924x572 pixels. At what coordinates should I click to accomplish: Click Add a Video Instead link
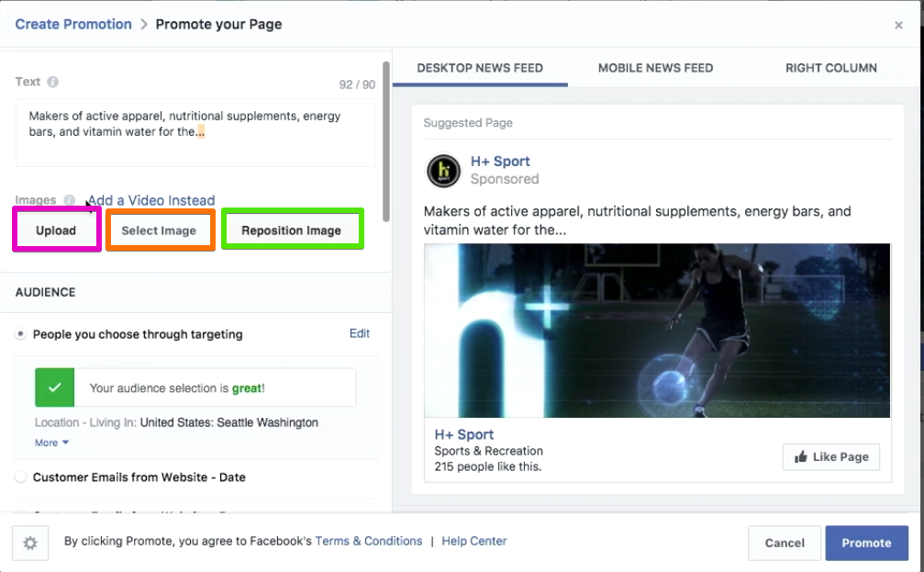tap(151, 200)
